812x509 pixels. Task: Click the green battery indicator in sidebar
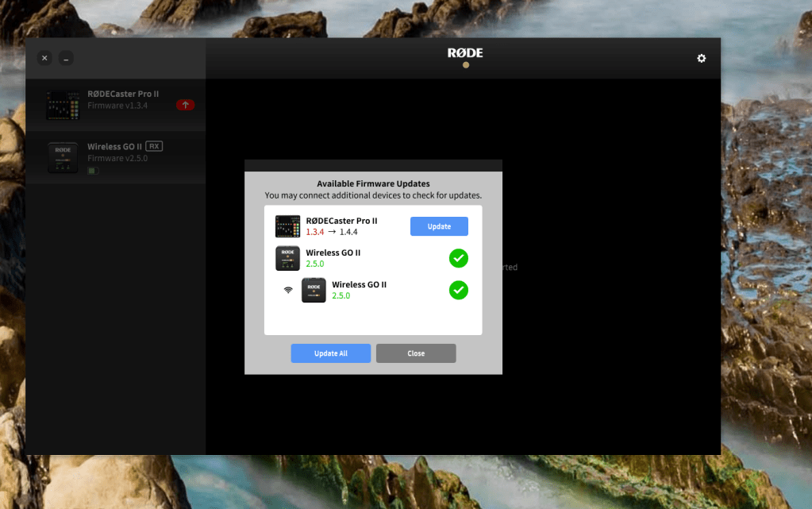point(93,171)
